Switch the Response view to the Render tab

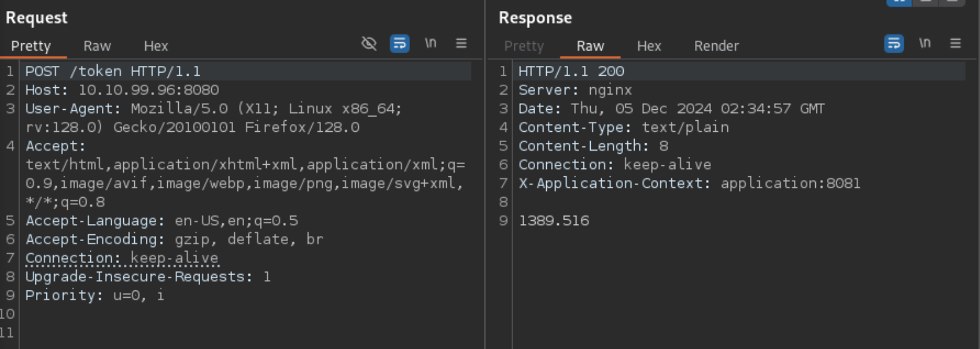pyautogui.click(x=716, y=46)
